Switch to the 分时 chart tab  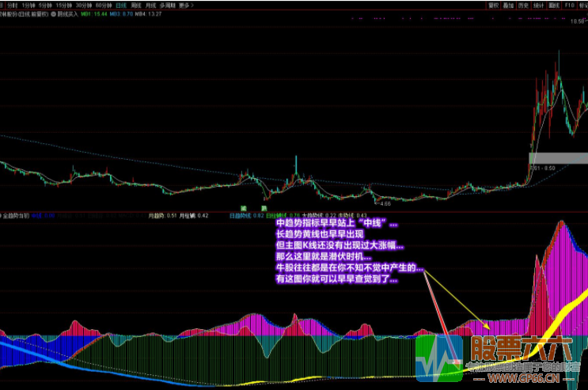coord(12,5)
